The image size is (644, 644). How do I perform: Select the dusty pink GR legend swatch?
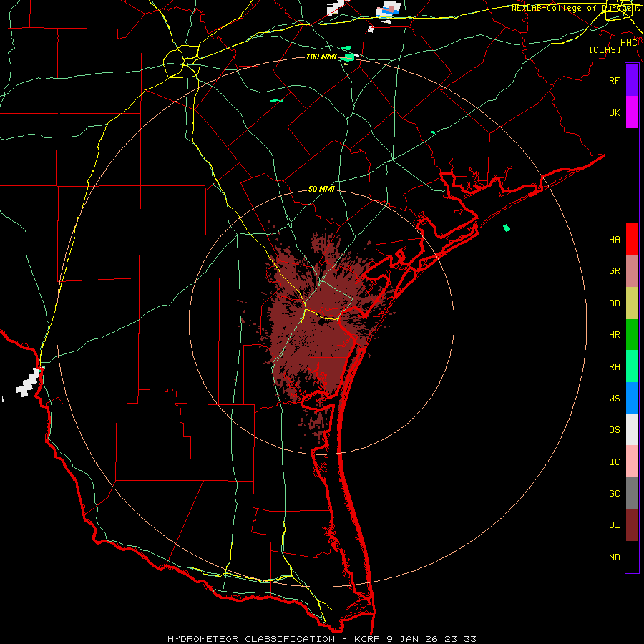[632, 270]
